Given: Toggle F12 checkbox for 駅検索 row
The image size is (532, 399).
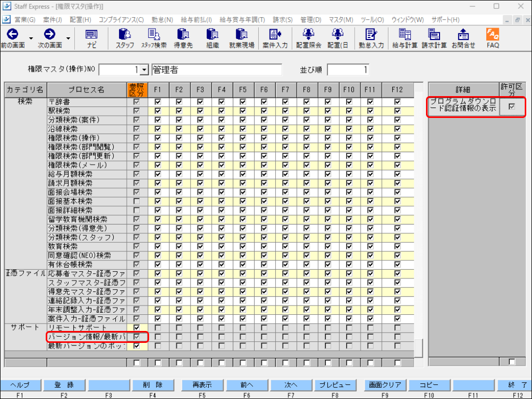Looking at the screenshot, I should click(397, 111).
